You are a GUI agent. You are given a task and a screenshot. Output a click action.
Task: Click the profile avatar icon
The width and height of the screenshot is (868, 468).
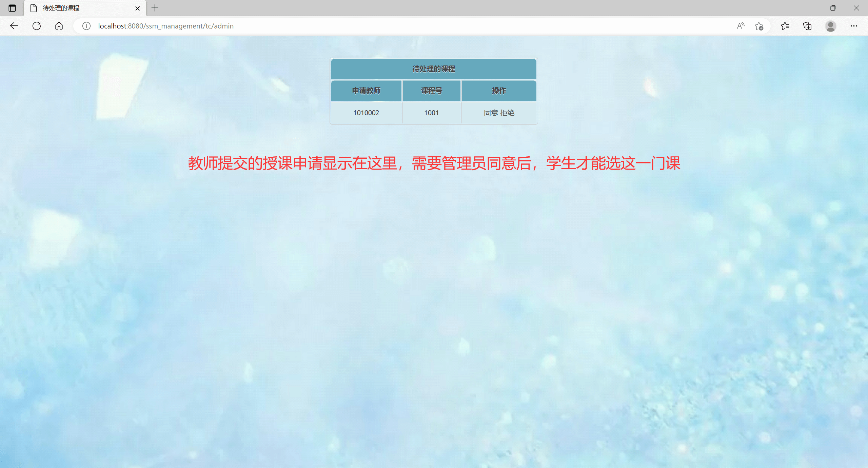pyautogui.click(x=830, y=26)
